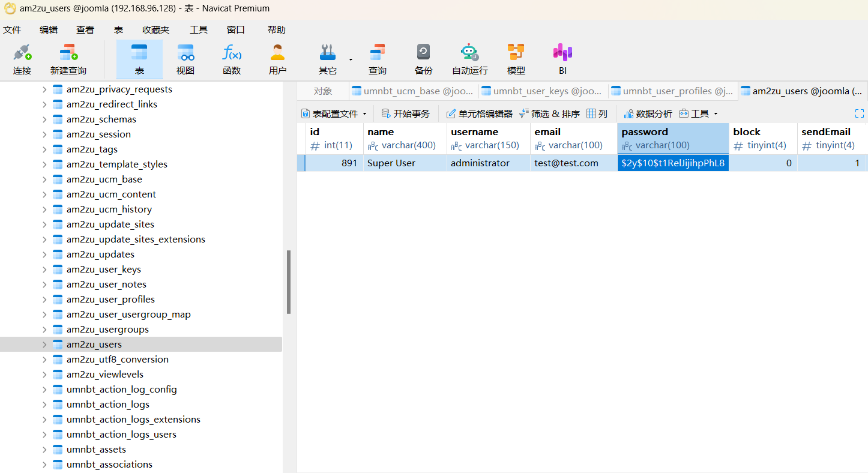The image size is (868, 473).
Task: Select am2zu_ucm_content table
Action: tap(111, 194)
